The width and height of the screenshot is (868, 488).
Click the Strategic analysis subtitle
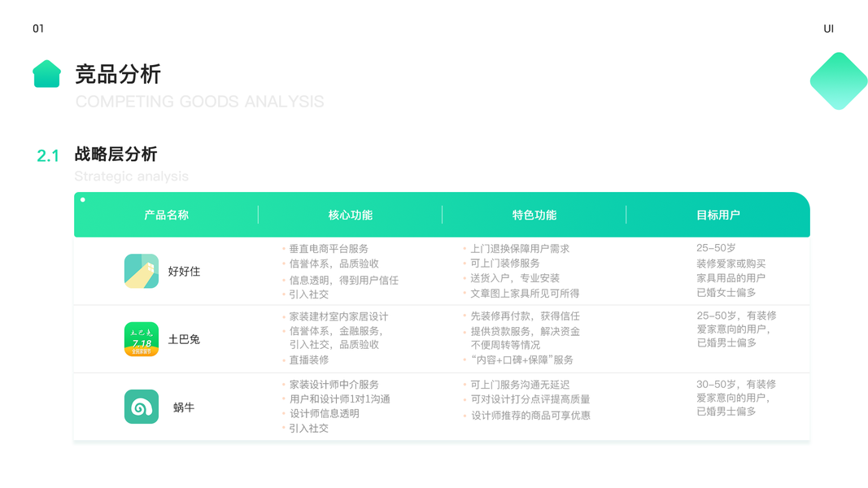[x=131, y=176]
